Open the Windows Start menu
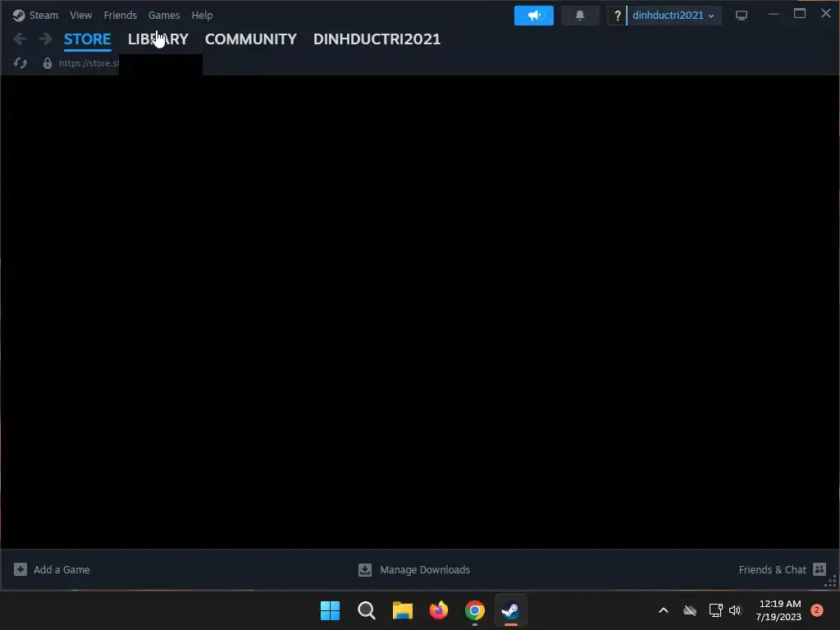Screen dimensions: 840x630 (x=330, y=610)
